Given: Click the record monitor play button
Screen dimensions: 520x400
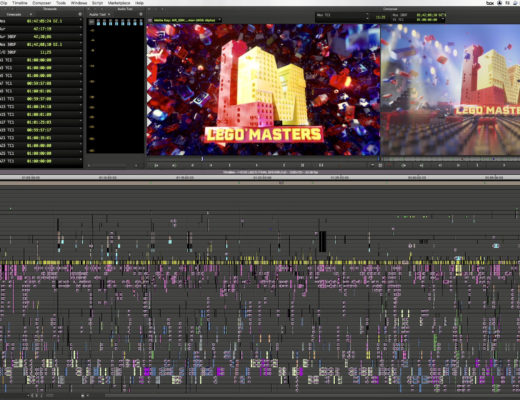Looking at the screenshot, I should pyautogui.click(x=458, y=165).
